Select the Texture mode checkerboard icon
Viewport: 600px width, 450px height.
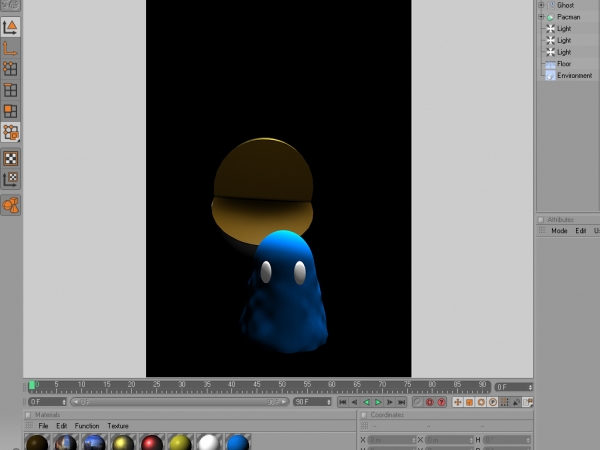[x=10, y=158]
